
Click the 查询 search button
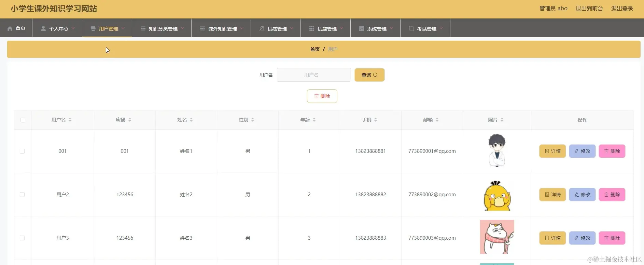click(369, 75)
